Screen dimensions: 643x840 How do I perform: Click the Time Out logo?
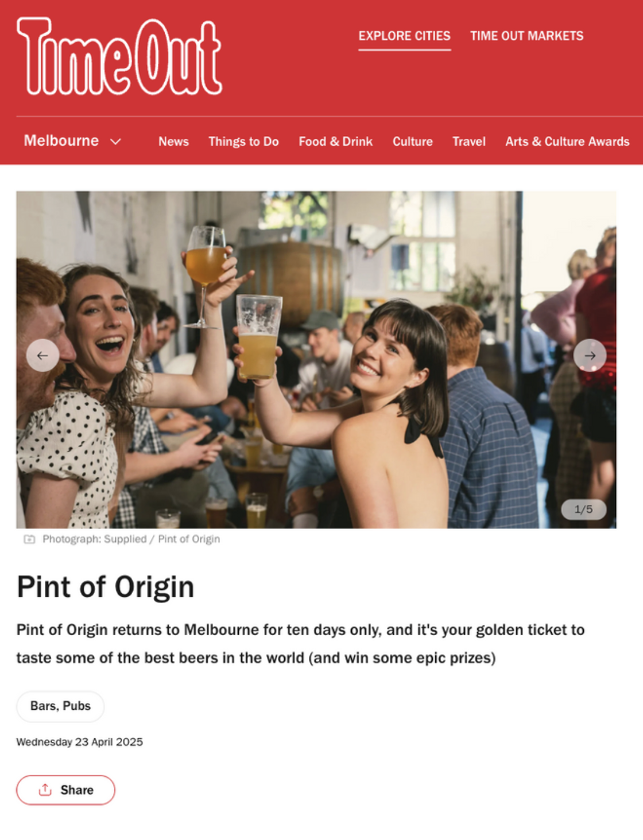[x=119, y=56]
